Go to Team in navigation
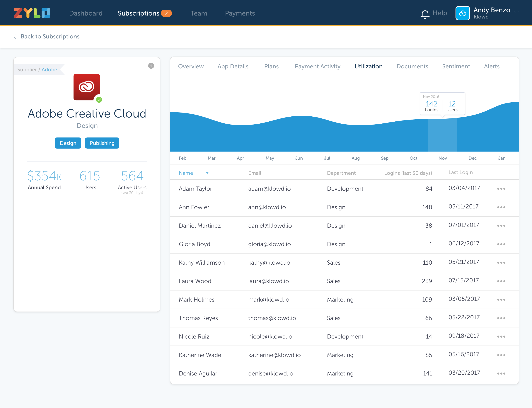Viewport: 532px width, 408px height. (x=199, y=13)
